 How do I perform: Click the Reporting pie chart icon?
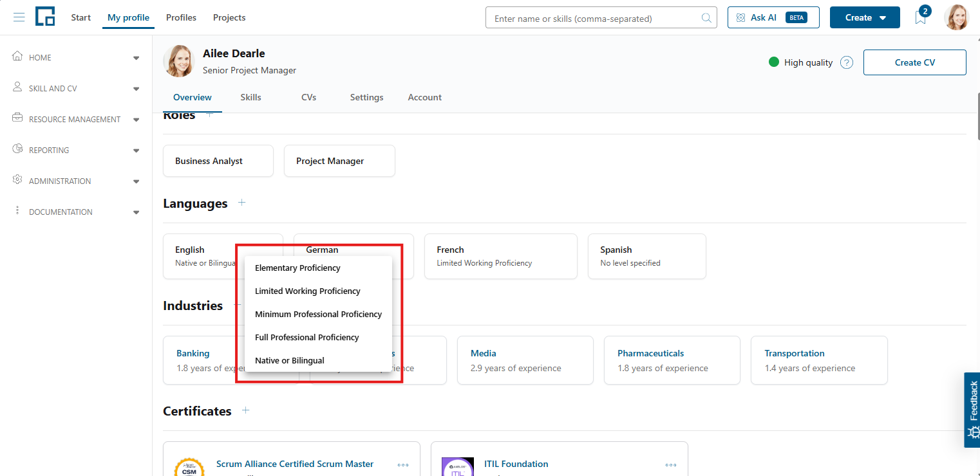pos(17,149)
